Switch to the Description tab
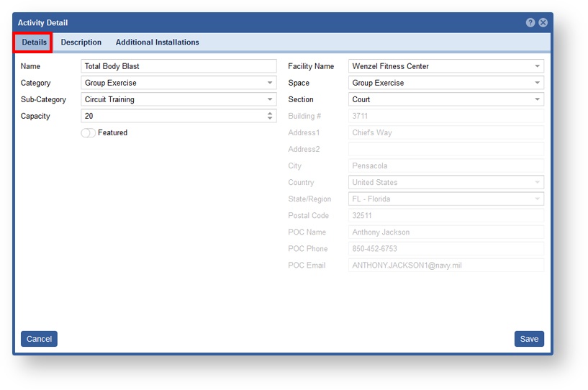Viewport: 588px width, 390px height. click(81, 42)
